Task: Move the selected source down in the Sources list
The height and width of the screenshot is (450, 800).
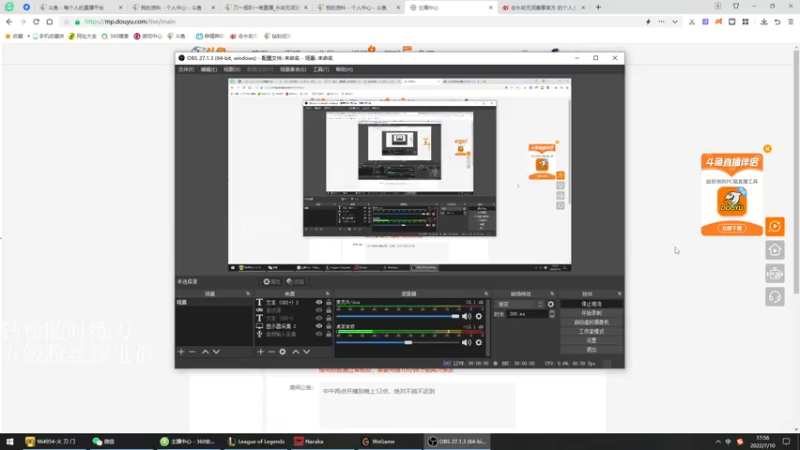Action: point(307,352)
